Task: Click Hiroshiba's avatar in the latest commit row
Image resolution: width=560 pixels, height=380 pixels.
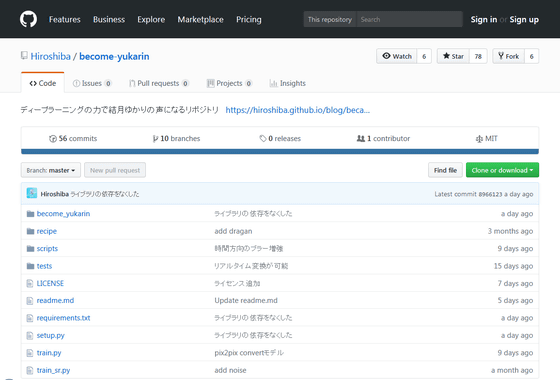Action: (32, 193)
